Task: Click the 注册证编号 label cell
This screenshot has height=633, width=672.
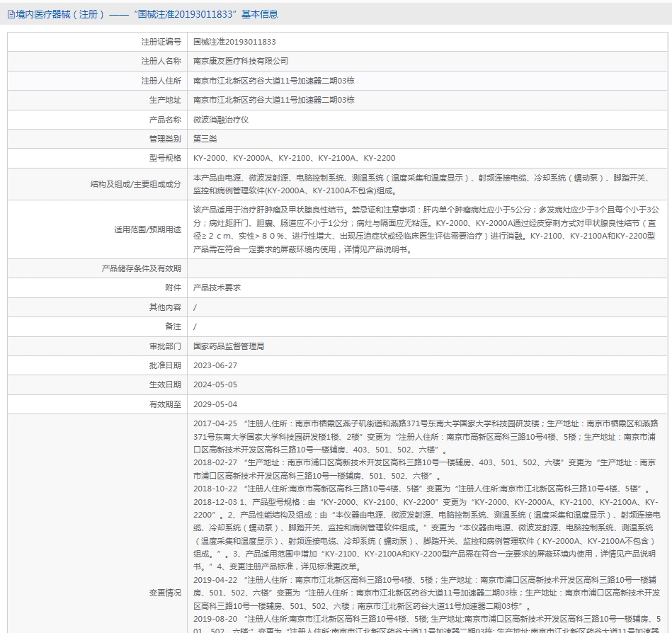Action: point(97,42)
